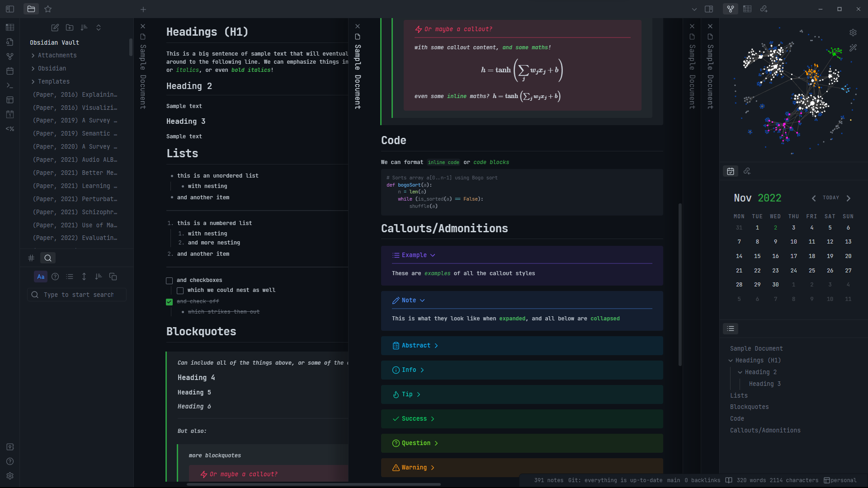Open graph view settings gear
This screenshot has height=488, width=868.
pos(853,33)
